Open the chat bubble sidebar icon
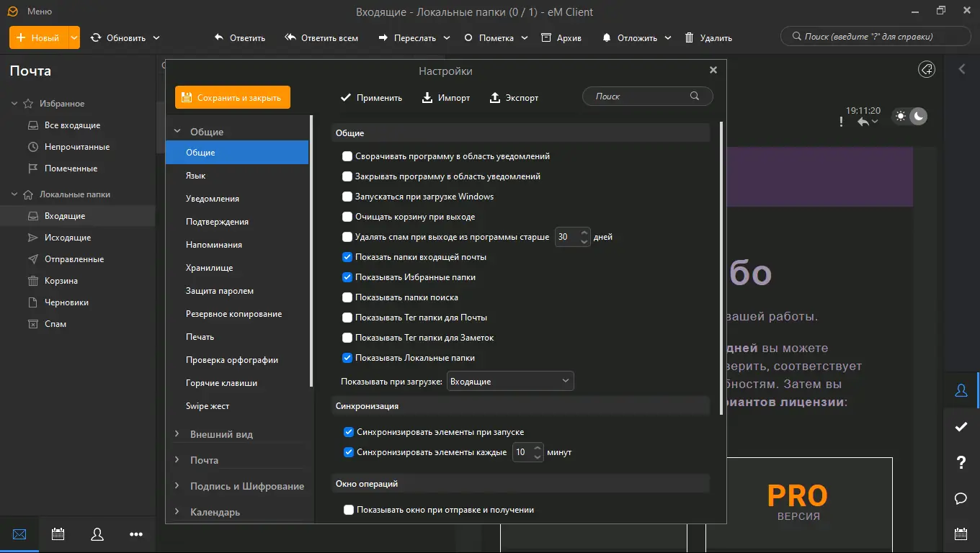This screenshot has height=553, width=980. coord(961,498)
